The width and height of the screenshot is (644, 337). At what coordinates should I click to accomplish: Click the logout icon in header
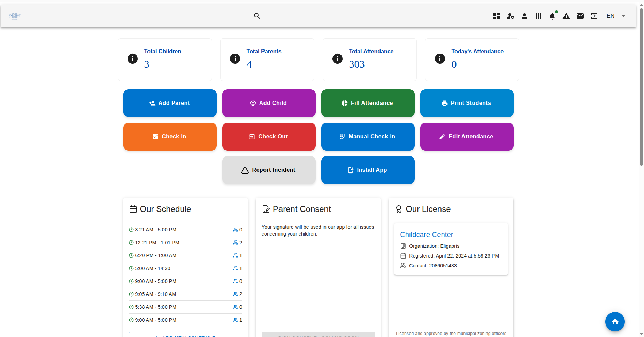pos(594,16)
